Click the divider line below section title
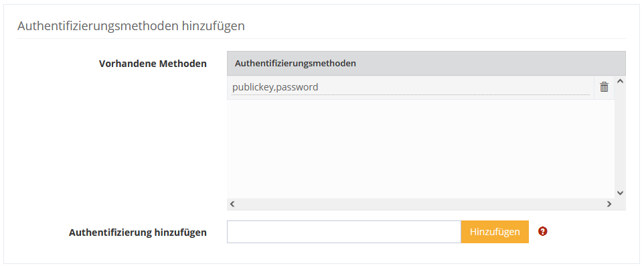This screenshot has height=266, width=644. 321,39
